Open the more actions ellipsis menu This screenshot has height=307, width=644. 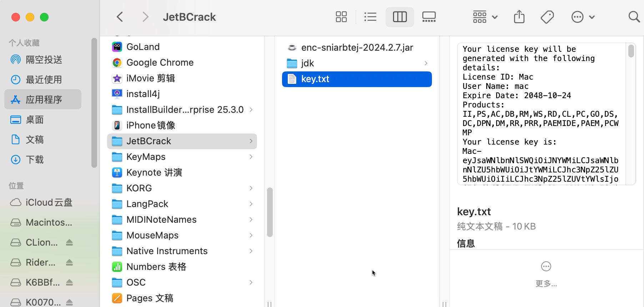point(583,17)
